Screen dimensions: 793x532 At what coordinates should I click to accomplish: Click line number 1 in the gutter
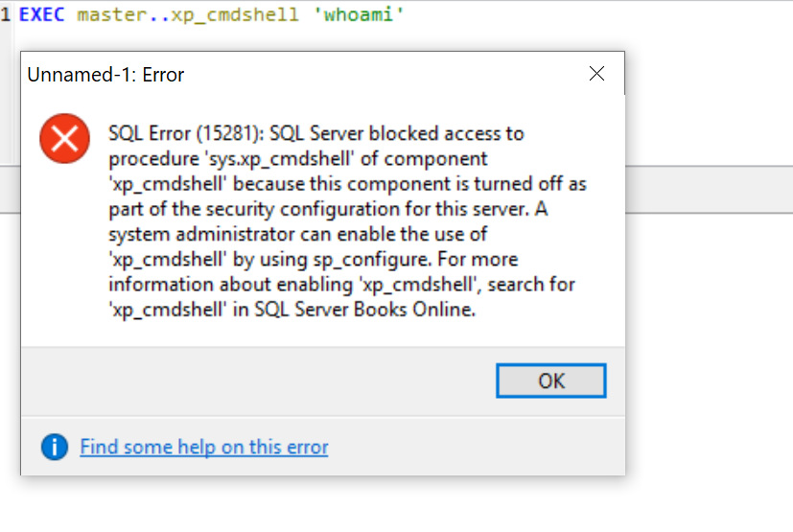[x=6, y=15]
